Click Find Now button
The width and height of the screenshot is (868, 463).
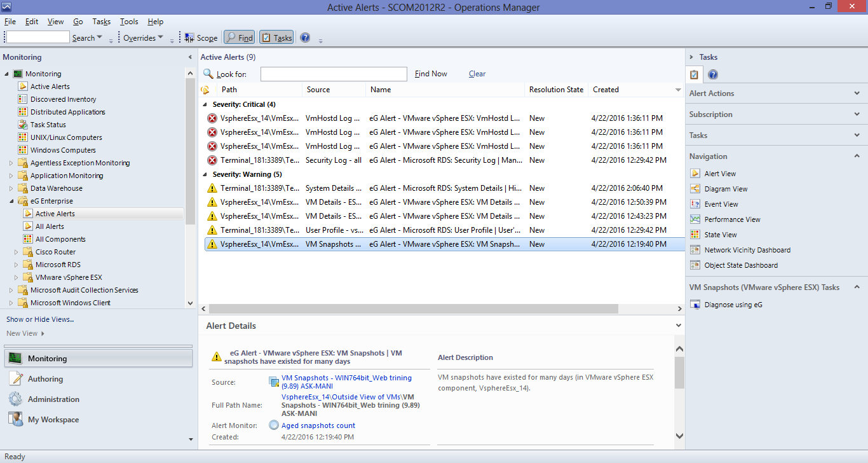coord(431,74)
